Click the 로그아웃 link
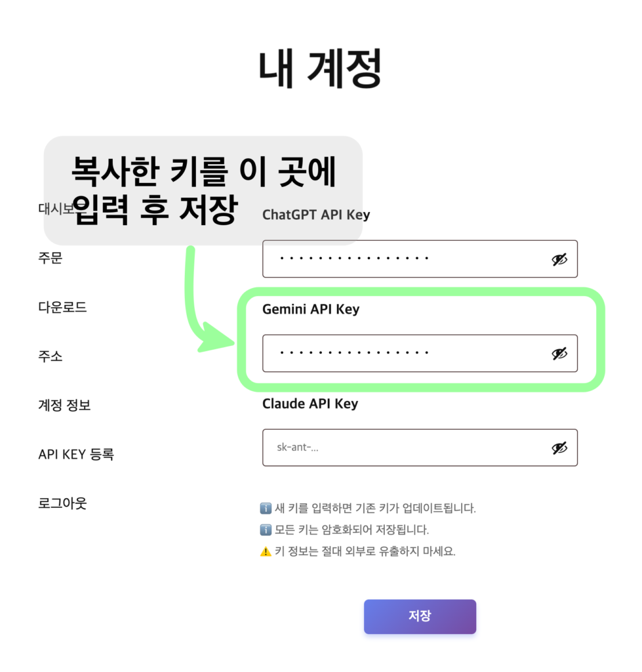This screenshot has height=672, width=642. click(x=63, y=503)
